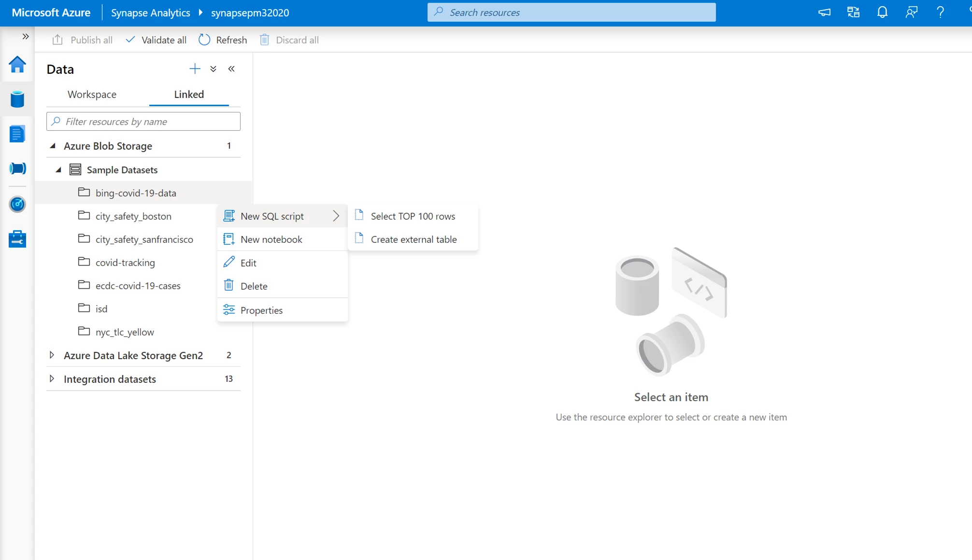
Task: Click the Delete icon in context menu
Action: (229, 285)
